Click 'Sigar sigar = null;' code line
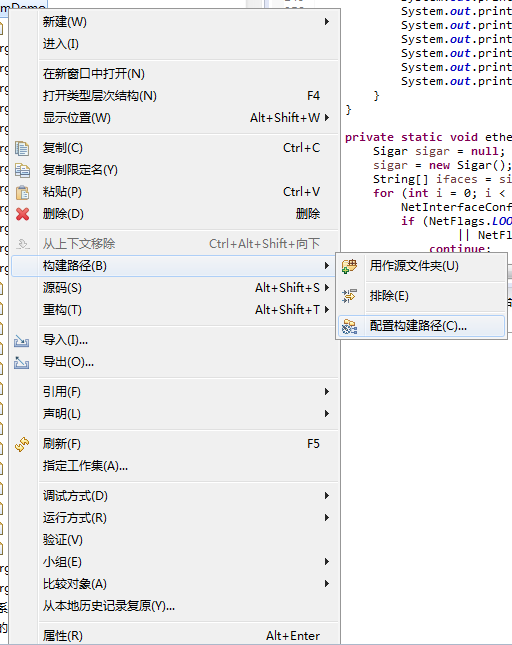 click(x=439, y=151)
